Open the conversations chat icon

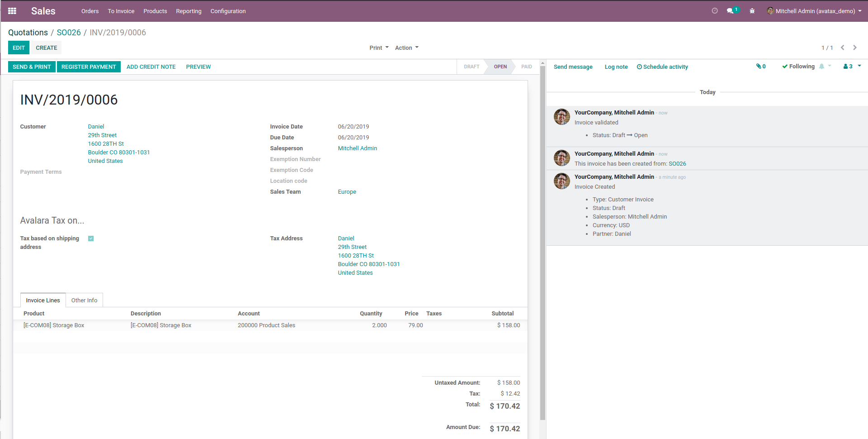731,11
